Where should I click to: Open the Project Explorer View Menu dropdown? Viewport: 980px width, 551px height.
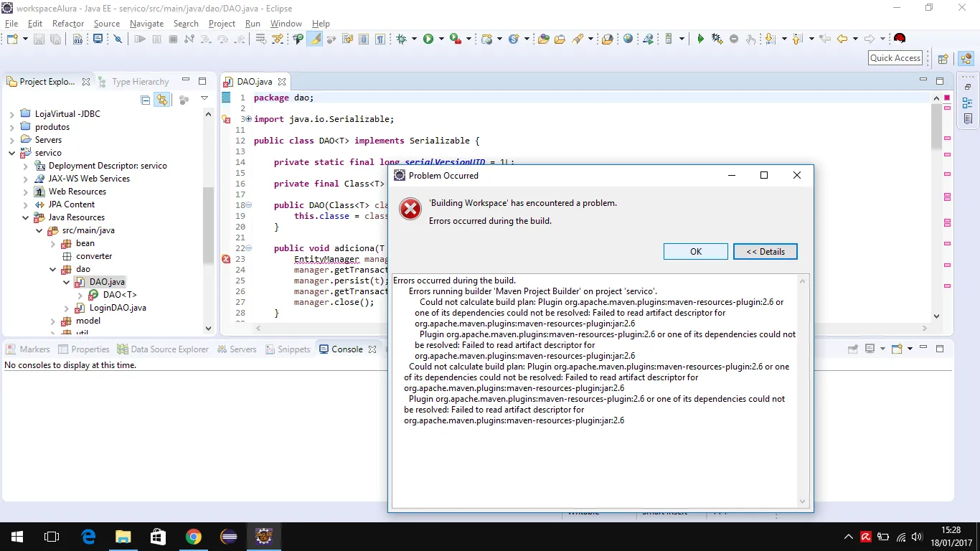[x=204, y=99]
